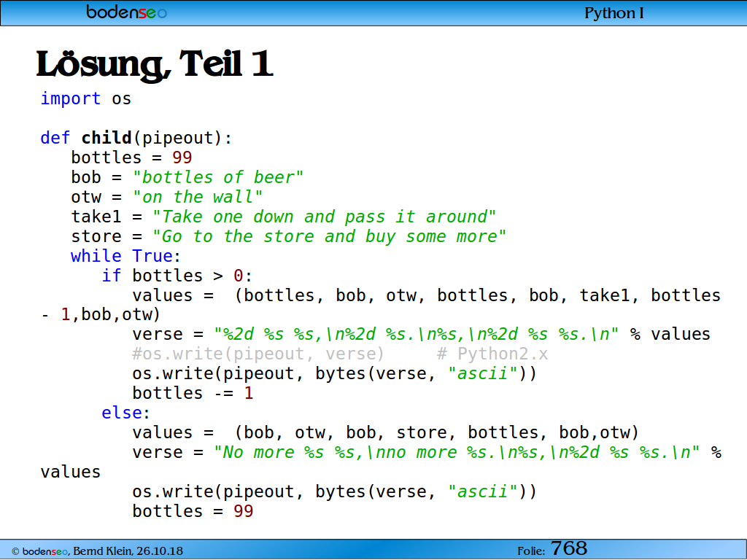Select the string "bottles of beer"
The image size is (747, 560).
[217, 177]
